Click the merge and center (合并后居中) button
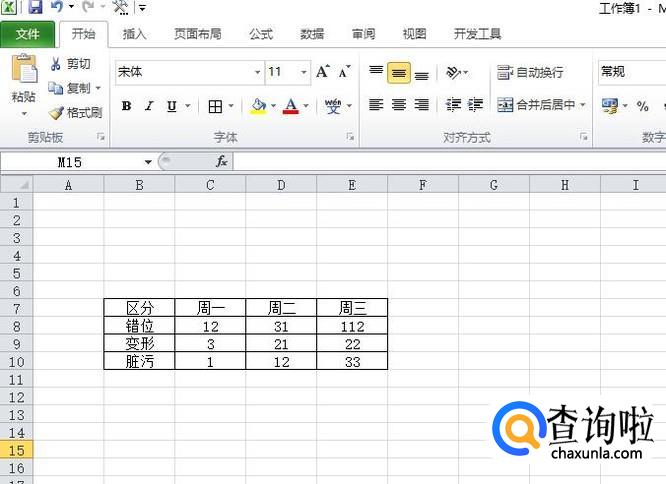The width and height of the screenshot is (666, 484). [537, 105]
